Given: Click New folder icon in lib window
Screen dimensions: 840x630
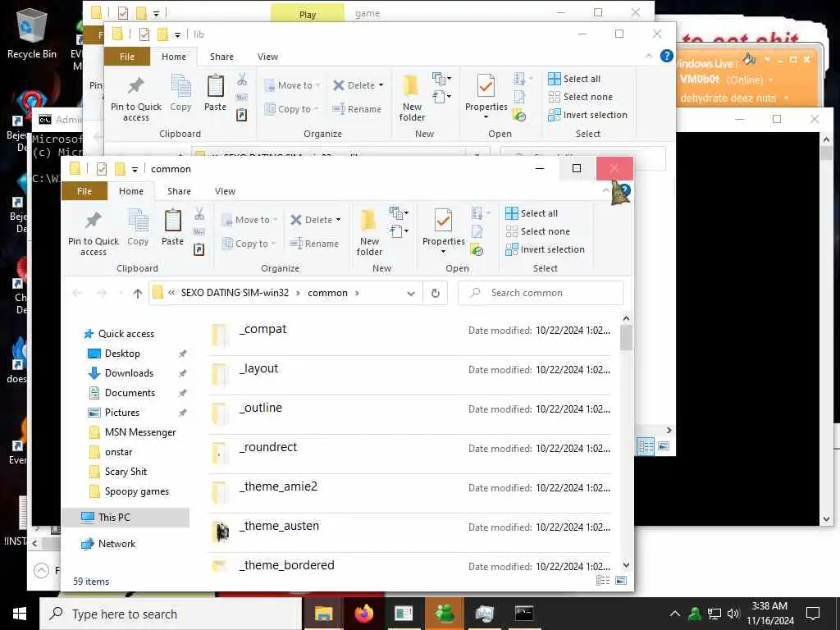Looking at the screenshot, I should [412, 86].
